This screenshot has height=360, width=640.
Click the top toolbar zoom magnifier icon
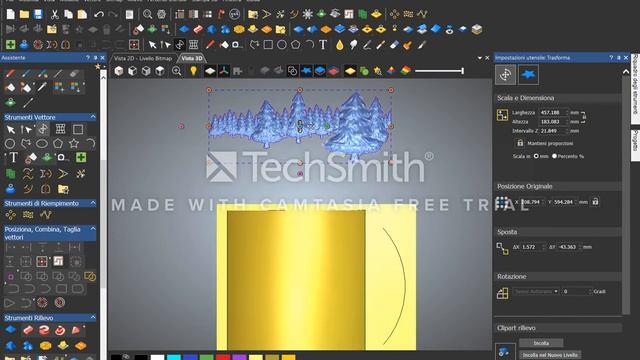pos(148,14)
